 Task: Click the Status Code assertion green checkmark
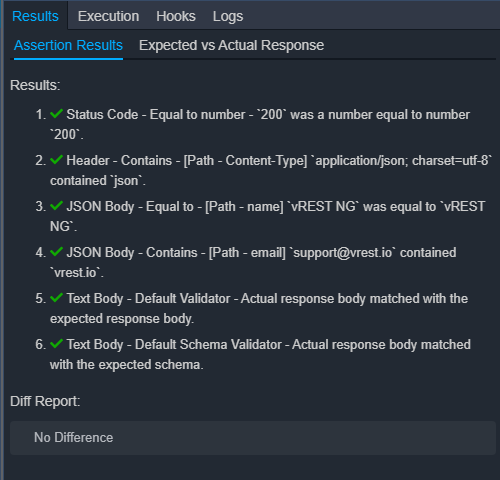click(56, 114)
